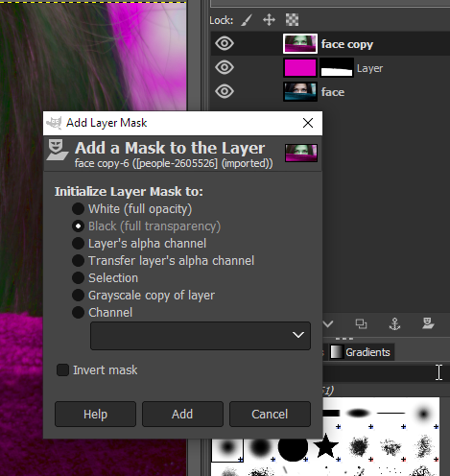450x476 pixels.
Task: Choose Channel radio option
Action: (102, 313)
